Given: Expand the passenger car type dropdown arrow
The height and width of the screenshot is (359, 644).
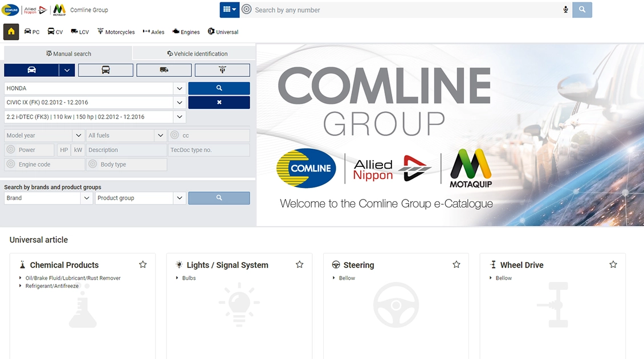Looking at the screenshot, I should (67, 70).
